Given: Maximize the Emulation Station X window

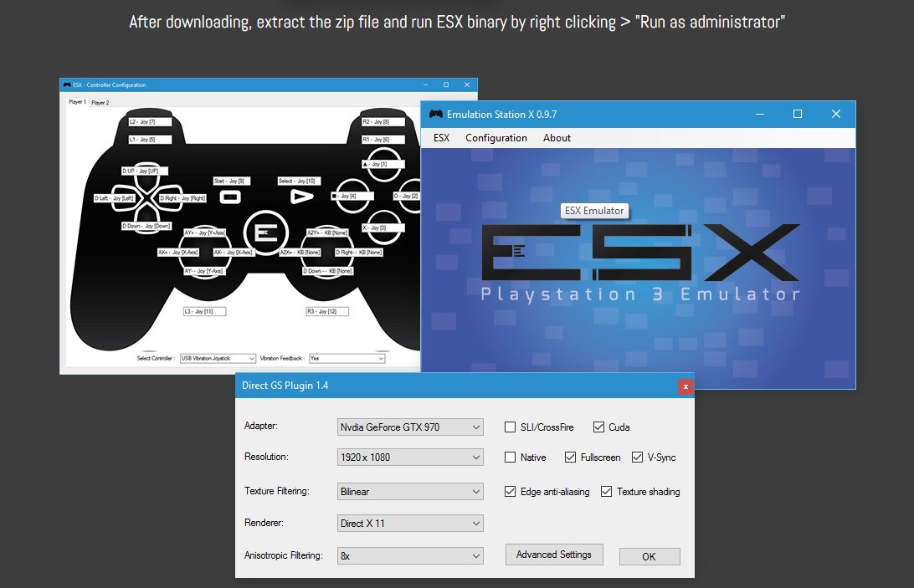Looking at the screenshot, I should [x=798, y=115].
